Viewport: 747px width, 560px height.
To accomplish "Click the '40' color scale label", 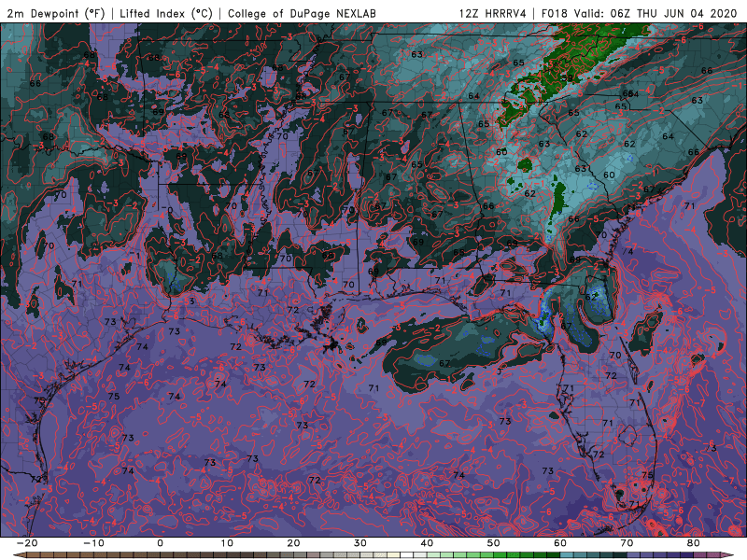I will (427, 543).
